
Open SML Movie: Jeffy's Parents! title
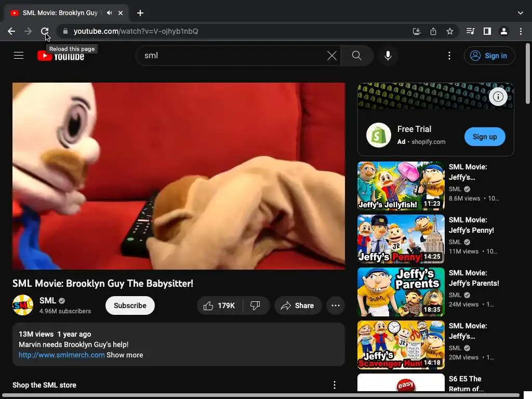tap(474, 278)
